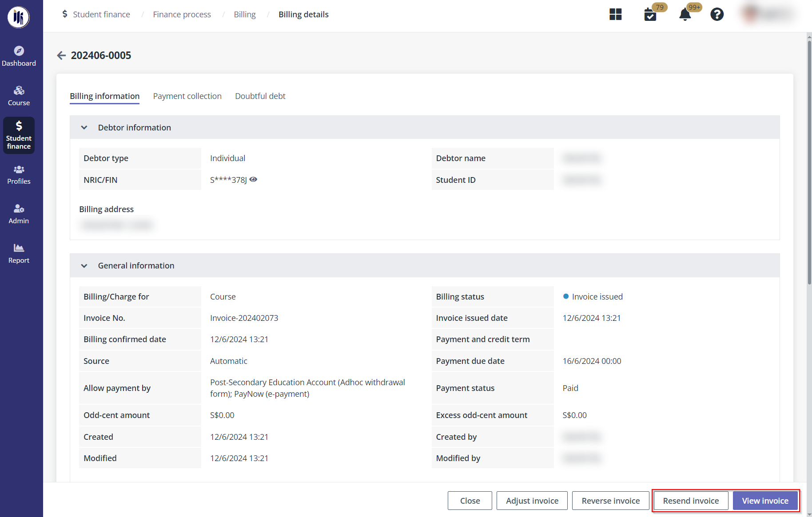Collapse the General information section
The height and width of the screenshot is (517, 812).
coord(84,266)
